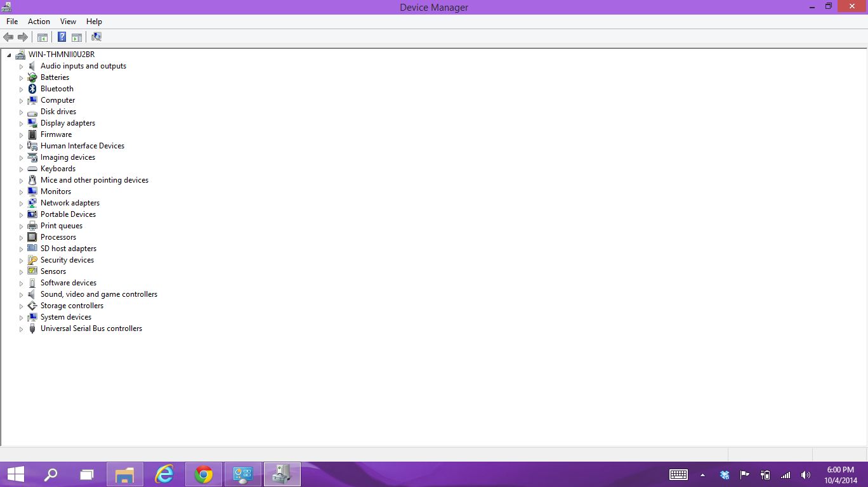The height and width of the screenshot is (487, 868).
Task: Open Search from the taskbar magnifier
Action: [x=51, y=474]
